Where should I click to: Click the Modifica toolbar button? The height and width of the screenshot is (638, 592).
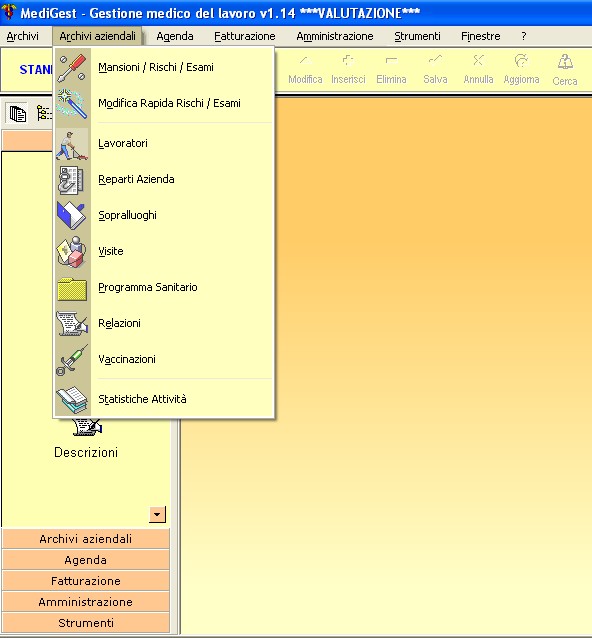tap(305, 70)
